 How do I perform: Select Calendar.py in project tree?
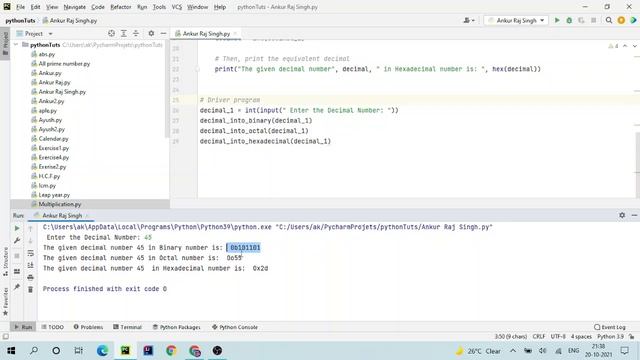(x=53, y=139)
